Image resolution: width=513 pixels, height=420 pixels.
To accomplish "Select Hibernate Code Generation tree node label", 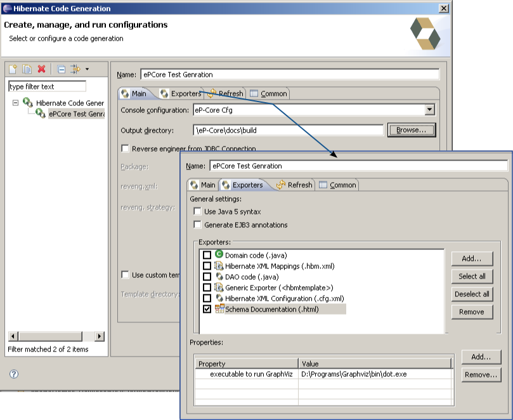I will tap(70, 103).
